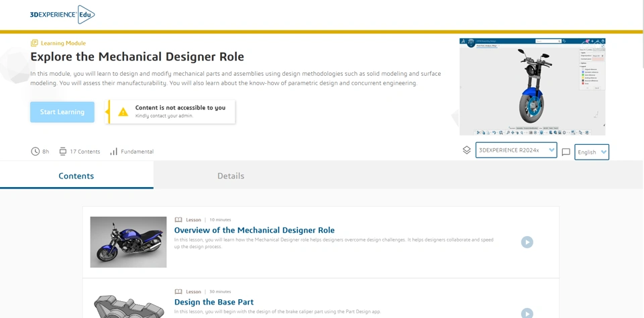Screen dimensions: 644x318
Task: Click the clock icon beside 8h
Action: (35, 152)
